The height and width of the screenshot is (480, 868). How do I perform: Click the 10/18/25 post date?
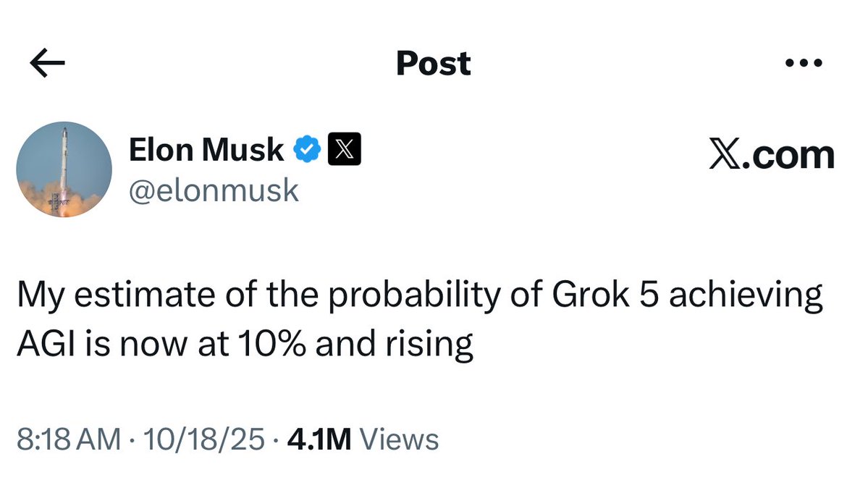203,439
